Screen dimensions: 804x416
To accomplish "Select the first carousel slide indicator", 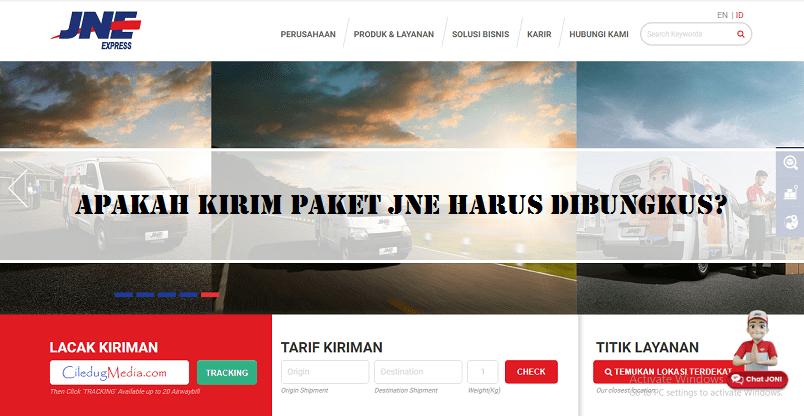I will (x=123, y=295).
